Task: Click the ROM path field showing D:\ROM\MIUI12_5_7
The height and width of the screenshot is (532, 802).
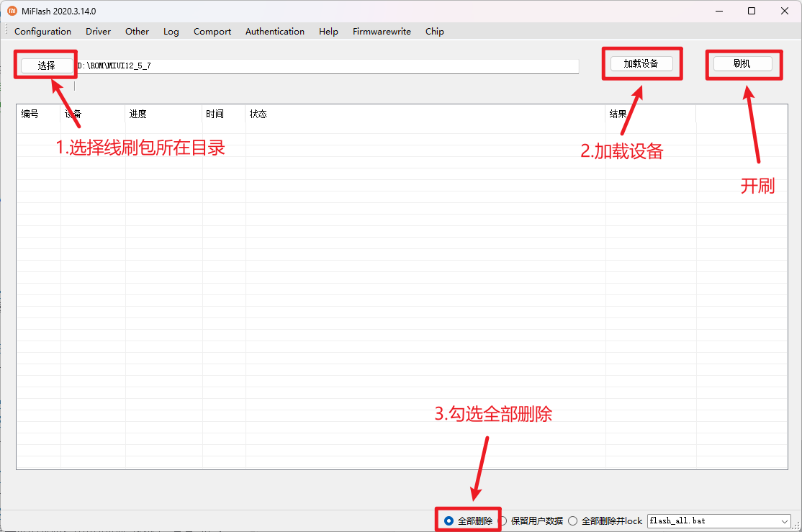Action: pyautogui.click(x=324, y=66)
